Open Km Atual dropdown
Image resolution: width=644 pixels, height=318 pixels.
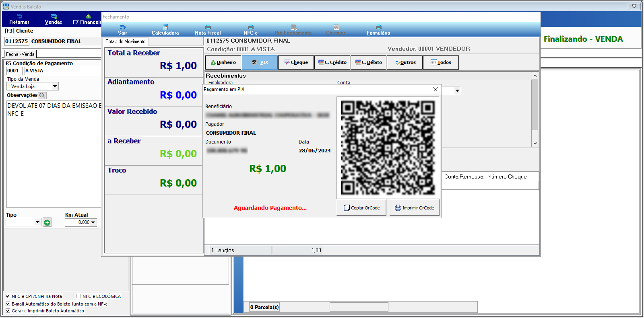tap(93, 222)
